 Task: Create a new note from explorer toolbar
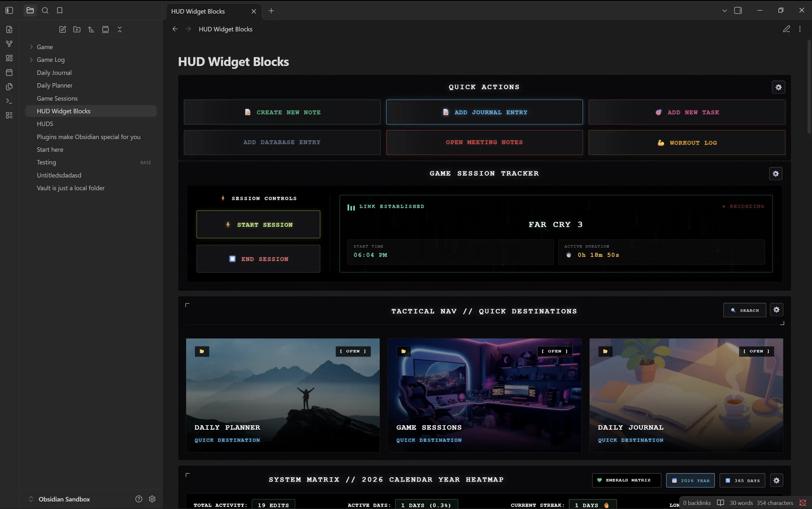coord(63,29)
